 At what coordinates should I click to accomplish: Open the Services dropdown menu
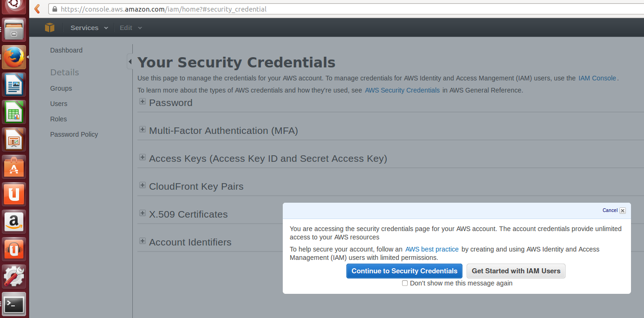[89, 28]
